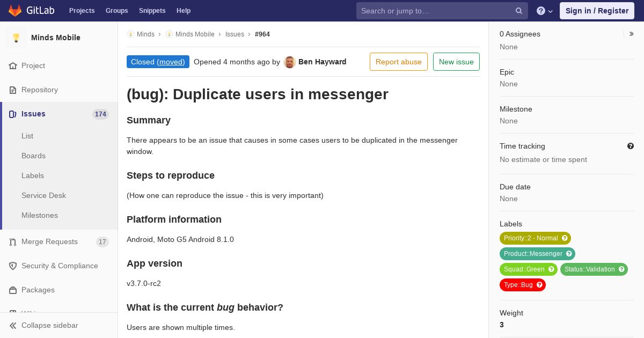
Task: Open Issues List submenu item
Action: point(27,136)
